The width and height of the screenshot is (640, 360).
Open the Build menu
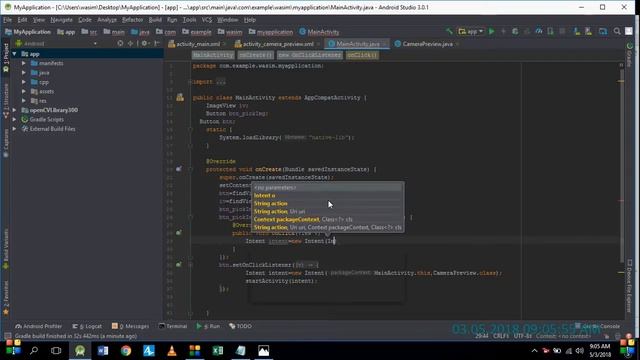coord(155,20)
